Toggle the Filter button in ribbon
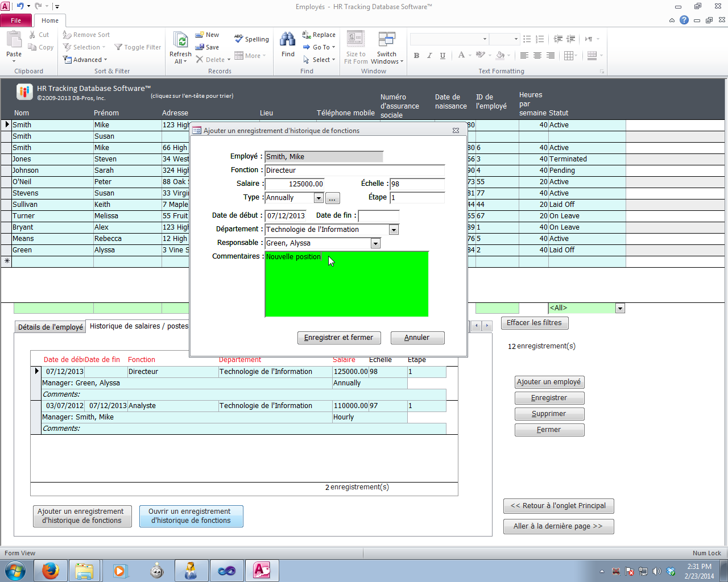Viewport: 728px width, 582px height. tap(138, 47)
